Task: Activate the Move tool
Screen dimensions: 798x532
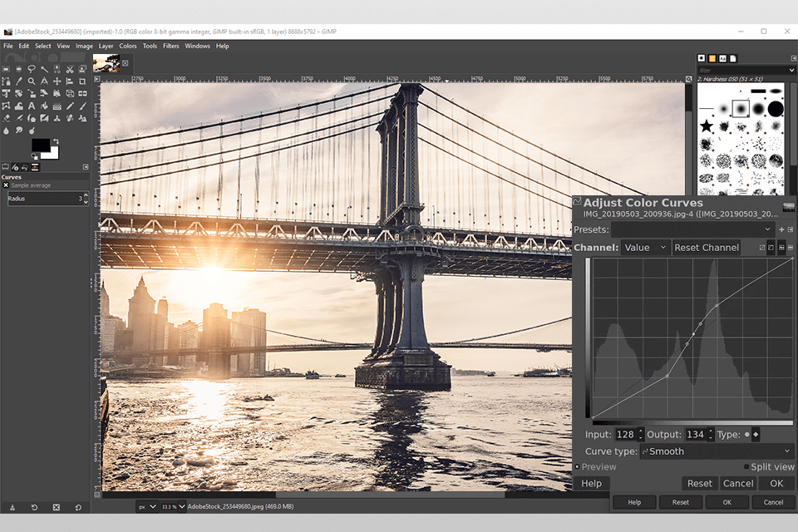Action: coord(57,81)
